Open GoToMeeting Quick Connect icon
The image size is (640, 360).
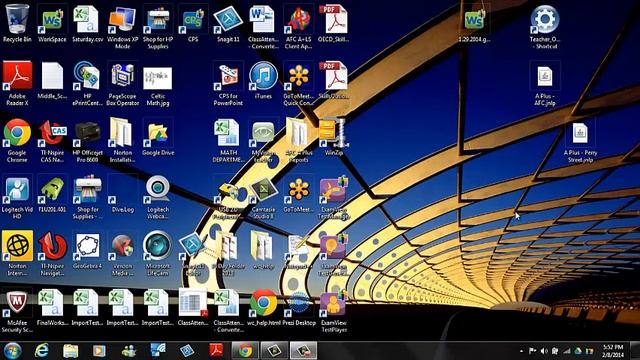tap(299, 84)
